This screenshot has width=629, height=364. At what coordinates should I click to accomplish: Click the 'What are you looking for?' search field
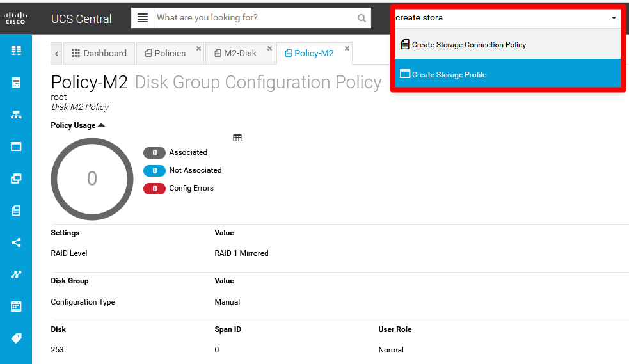pos(255,18)
